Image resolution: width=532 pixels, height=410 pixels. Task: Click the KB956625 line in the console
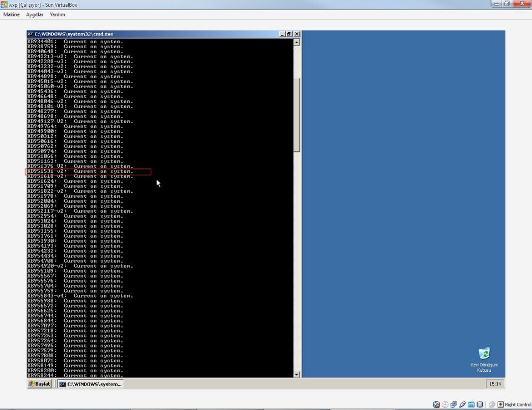tap(75, 311)
